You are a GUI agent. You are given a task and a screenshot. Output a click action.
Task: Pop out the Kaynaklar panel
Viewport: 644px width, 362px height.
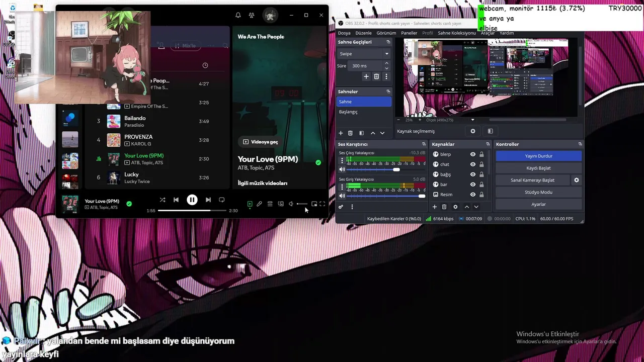pos(487,144)
